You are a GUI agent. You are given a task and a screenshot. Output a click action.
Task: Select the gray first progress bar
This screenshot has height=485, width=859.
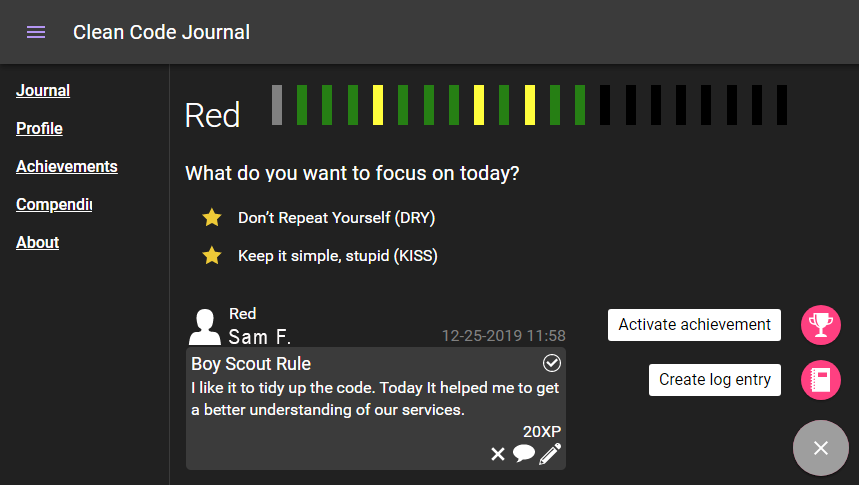point(277,105)
